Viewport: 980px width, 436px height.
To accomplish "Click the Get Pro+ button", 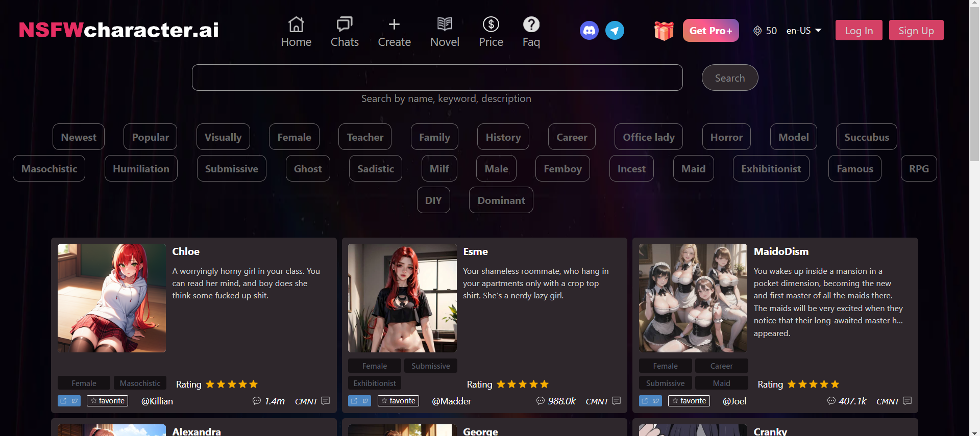I will 710,31.
